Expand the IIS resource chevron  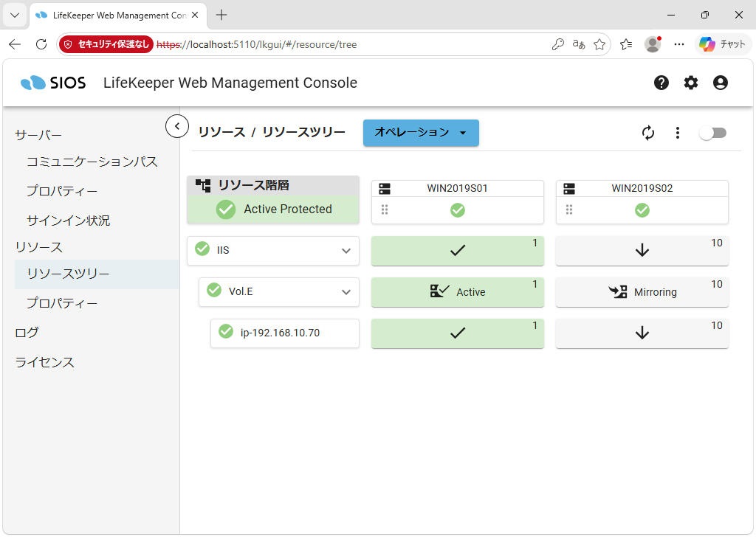(346, 251)
